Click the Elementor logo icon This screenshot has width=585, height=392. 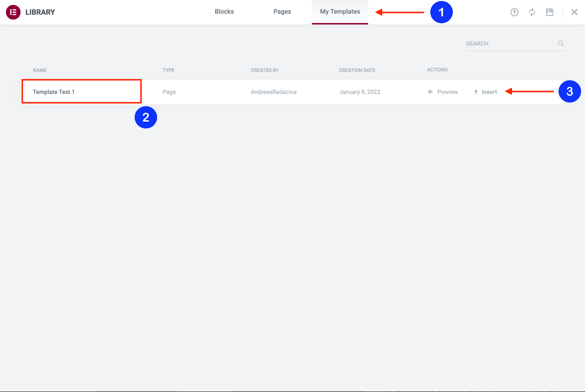13,12
